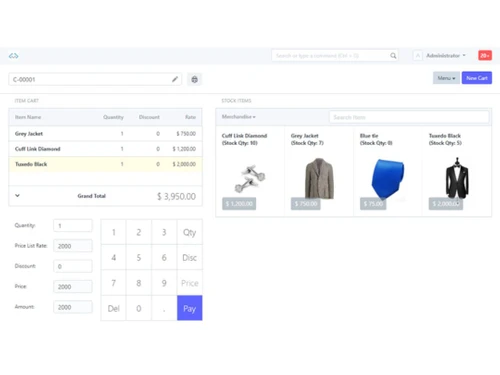This screenshot has height=375, width=500.
Task: Click the stock card title Blue tie
Action: pos(369,136)
